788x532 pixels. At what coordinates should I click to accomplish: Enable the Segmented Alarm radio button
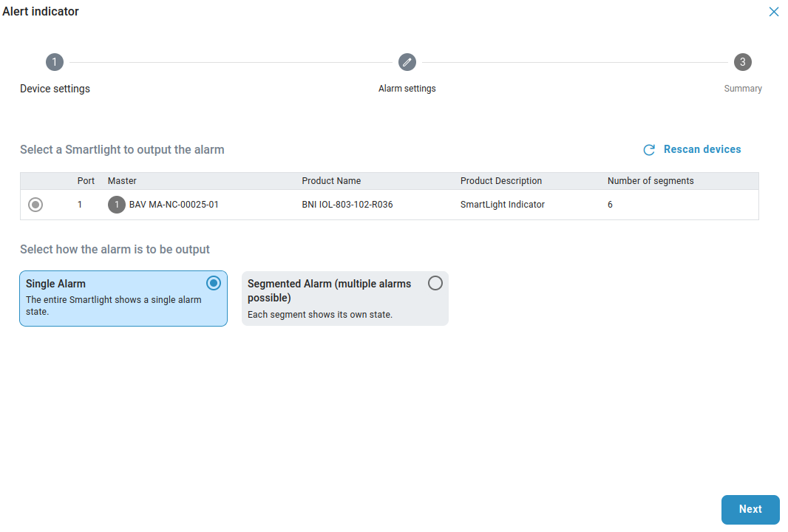click(435, 283)
